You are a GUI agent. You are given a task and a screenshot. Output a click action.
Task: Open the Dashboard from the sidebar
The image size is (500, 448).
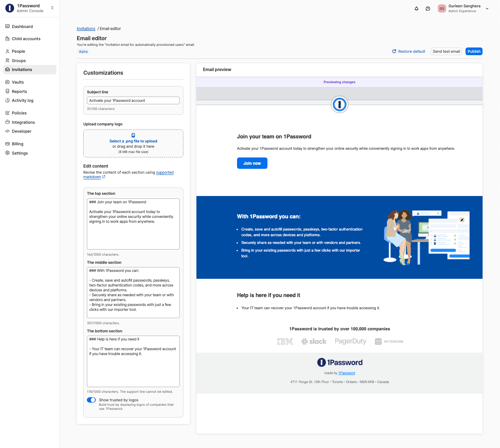(x=22, y=26)
